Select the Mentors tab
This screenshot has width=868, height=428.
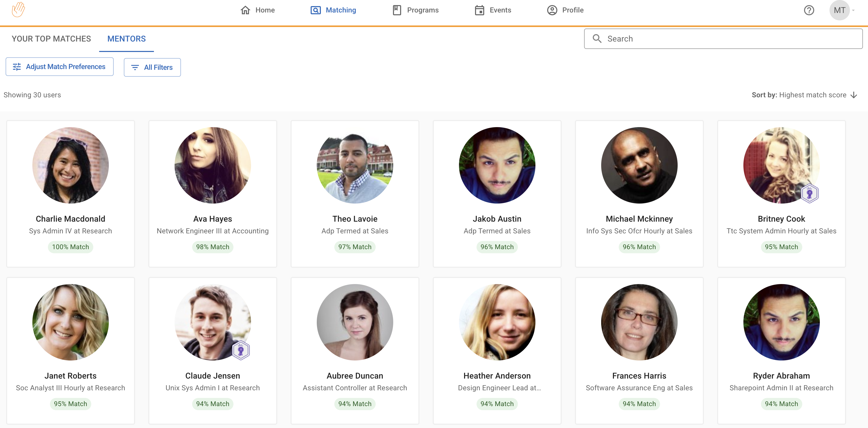click(x=126, y=39)
